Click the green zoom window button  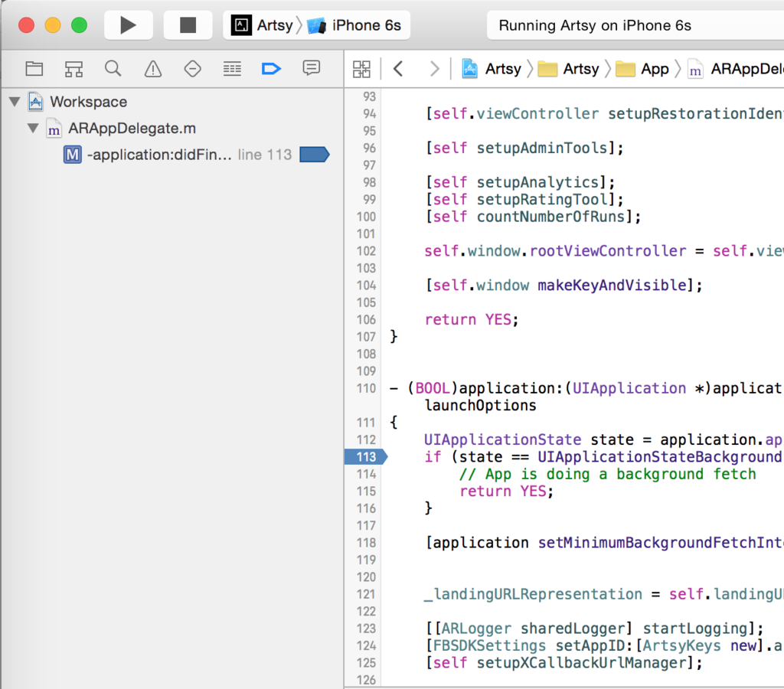click(79, 25)
